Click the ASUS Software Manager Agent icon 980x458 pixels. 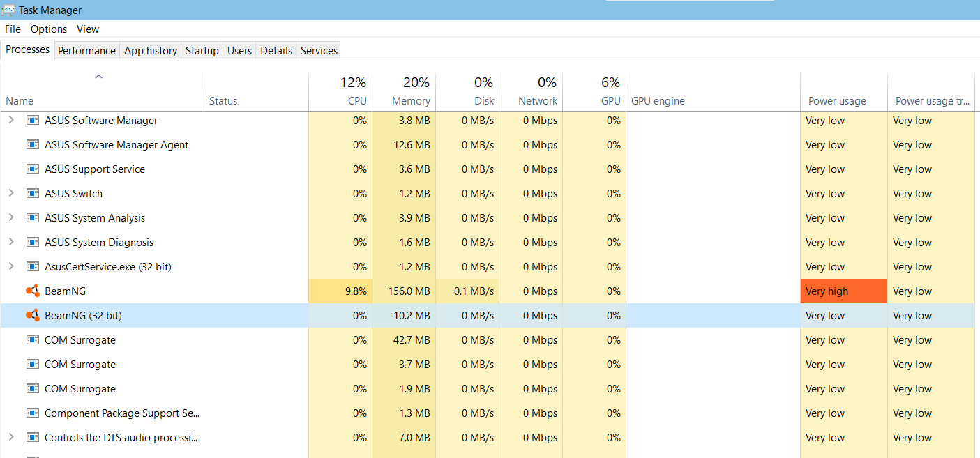[32, 145]
